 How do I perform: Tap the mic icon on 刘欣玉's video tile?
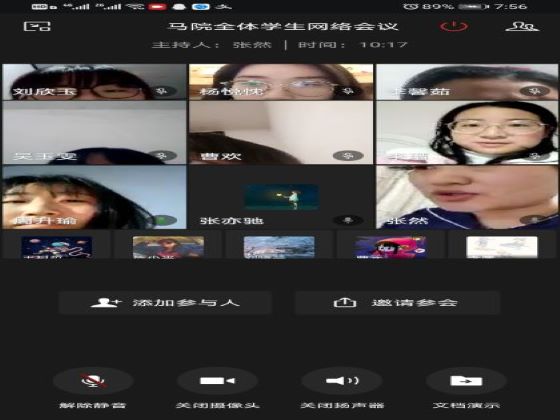point(162,91)
